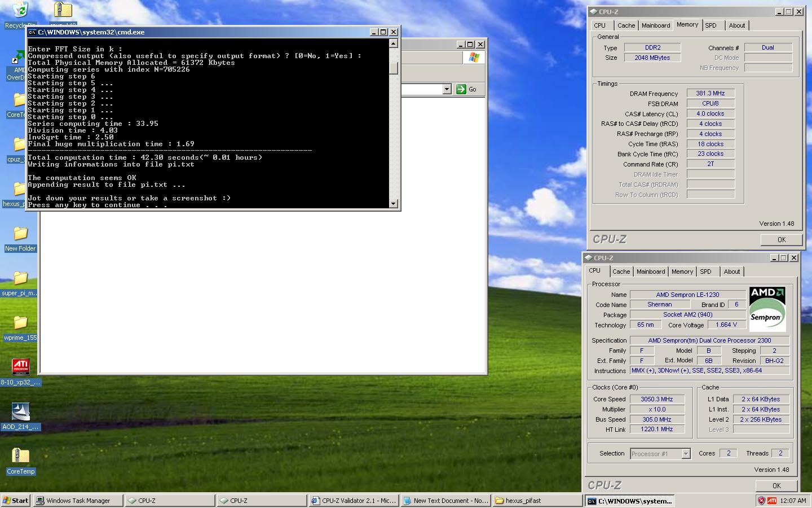
Task: Open the CoreTemp zip archive icon
Action: point(20,456)
